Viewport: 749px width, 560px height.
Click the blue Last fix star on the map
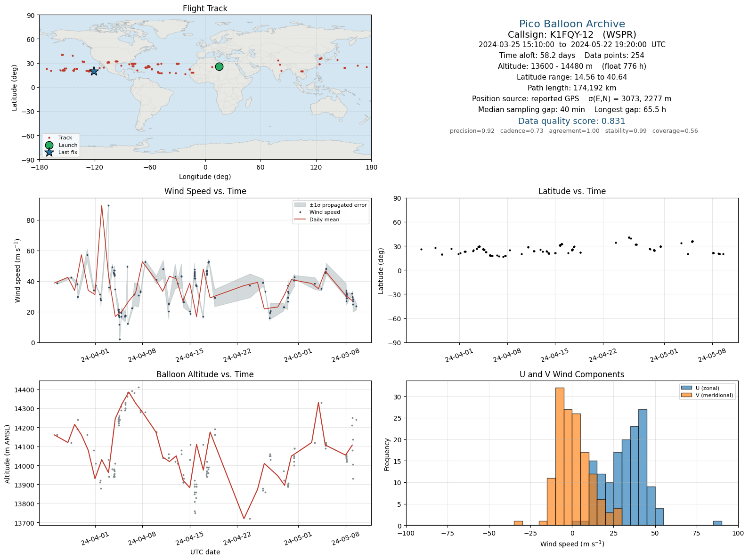pos(94,71)
